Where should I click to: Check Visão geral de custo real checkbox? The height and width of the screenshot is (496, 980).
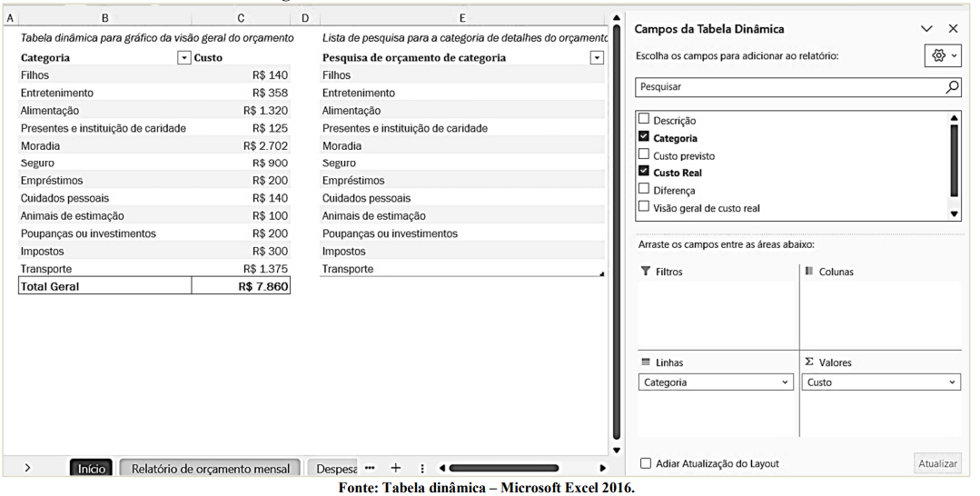pyautogui.click(x=644, y=206)
